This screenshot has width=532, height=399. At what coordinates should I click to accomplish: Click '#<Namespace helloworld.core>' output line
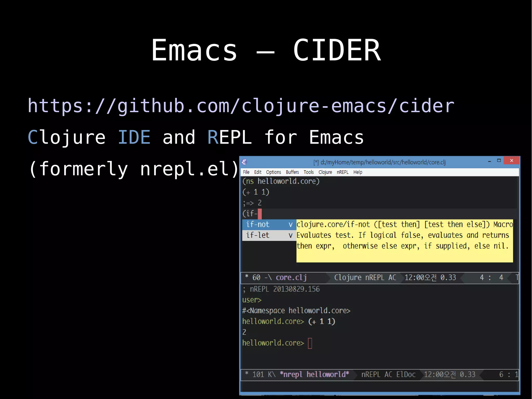pos(296,311)
